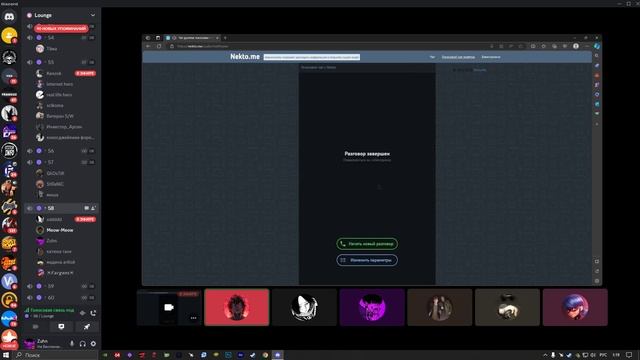Click user Meow-Meow in channel 58
The height and width of the screenshot is (360, 640).
pos(60,230)
